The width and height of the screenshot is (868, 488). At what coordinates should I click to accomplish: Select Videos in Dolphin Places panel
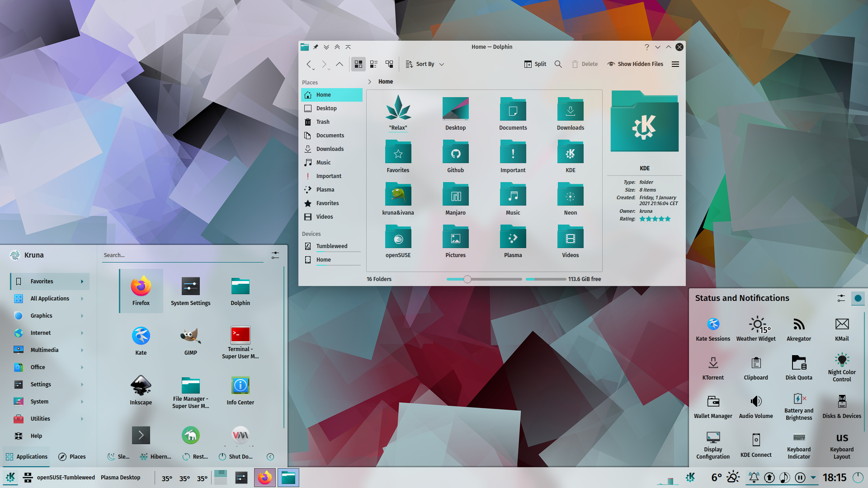332,217
